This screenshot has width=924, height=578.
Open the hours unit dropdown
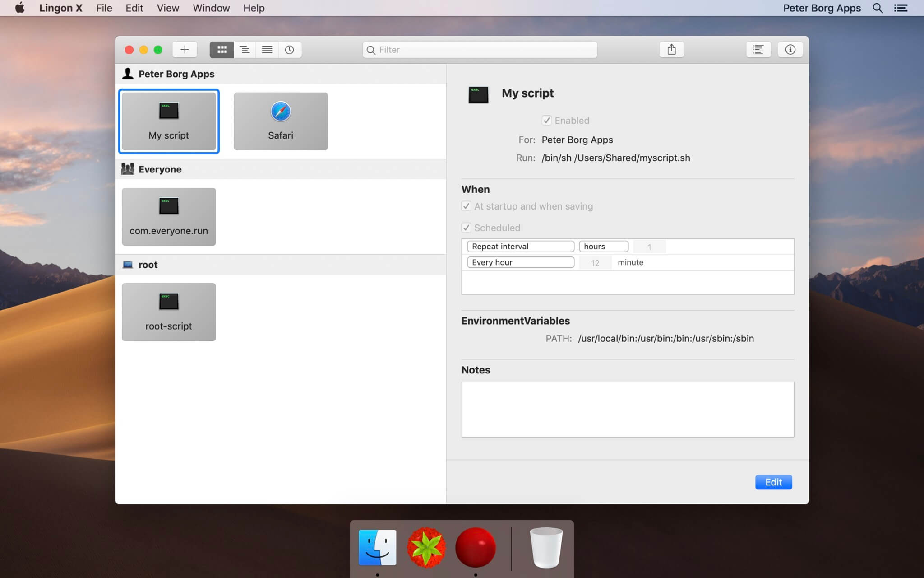point(604,246)
